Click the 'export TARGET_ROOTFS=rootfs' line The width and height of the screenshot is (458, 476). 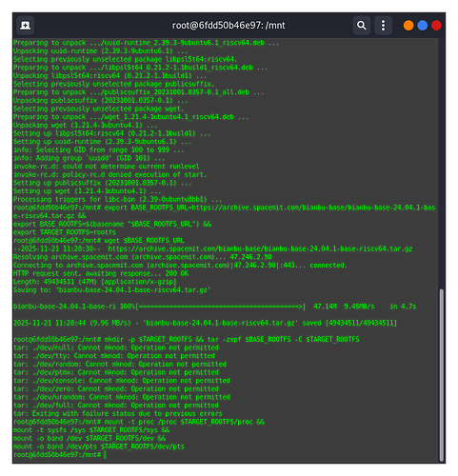[x=65, y=232]
